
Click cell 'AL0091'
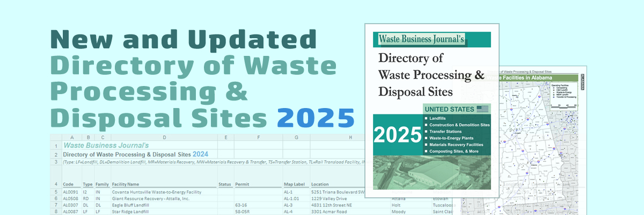coord(70,191)
